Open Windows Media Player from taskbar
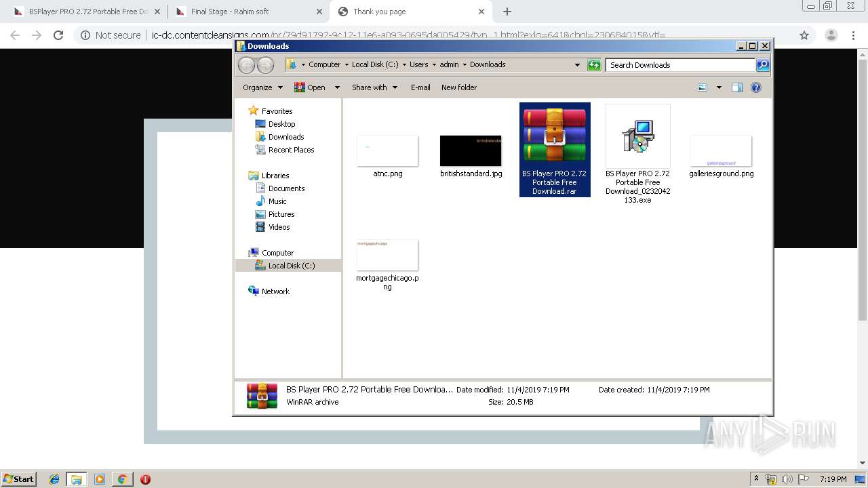 pyautogui.click(x=100, y=479)
